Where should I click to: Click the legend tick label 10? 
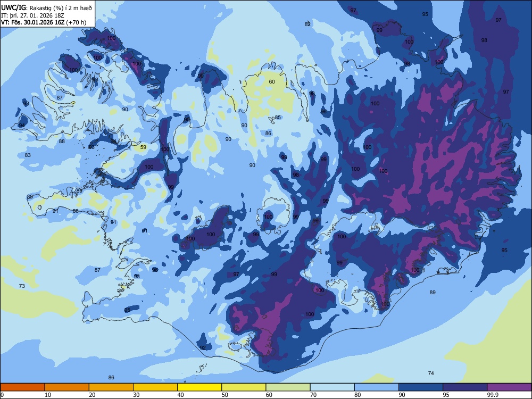[x=48, y=395]
